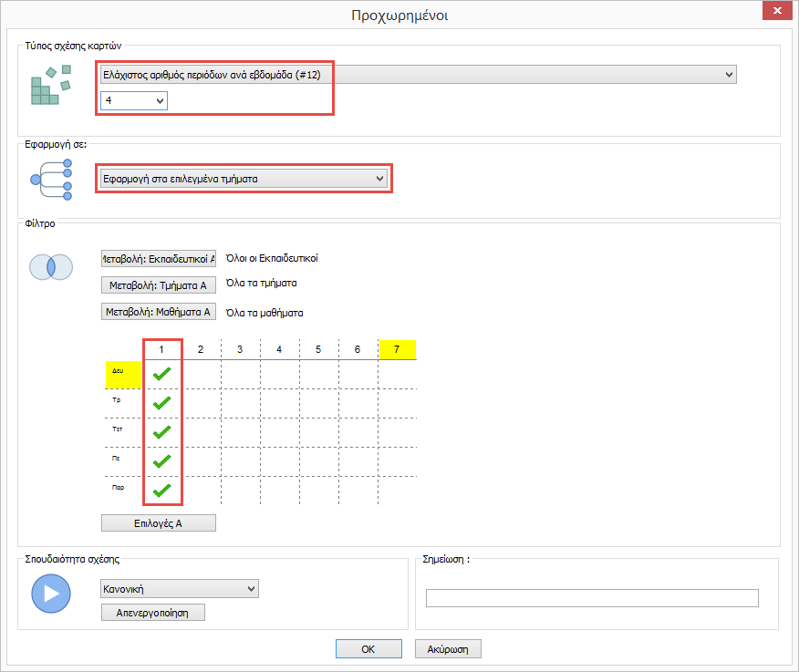
Task: Toggle the checkmark for Παρ period 1
Action: coord(162,490)
